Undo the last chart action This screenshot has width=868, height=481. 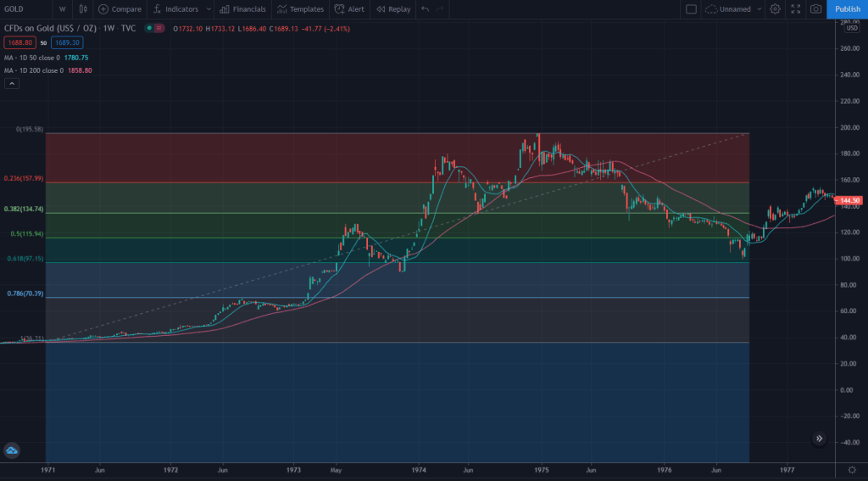click(425, 9)
